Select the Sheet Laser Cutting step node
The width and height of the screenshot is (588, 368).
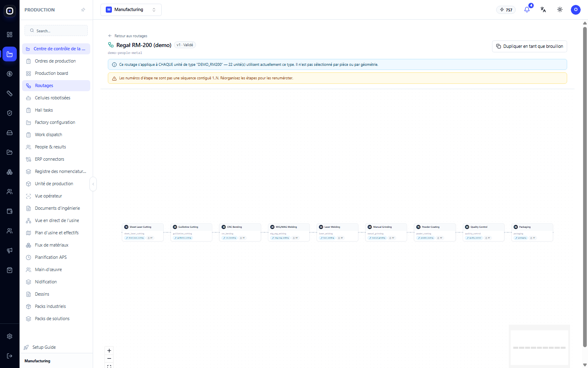[143, 232]
